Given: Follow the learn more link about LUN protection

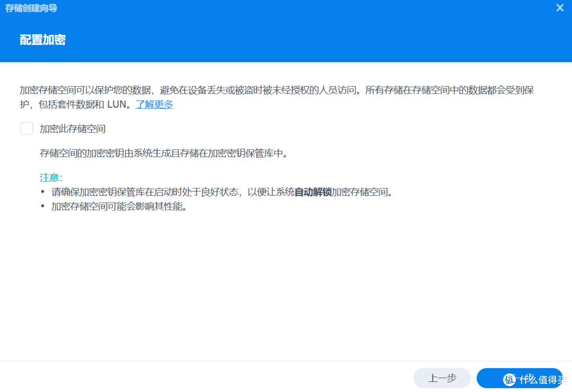Looking at the screenshot, I should pos(154,105).
